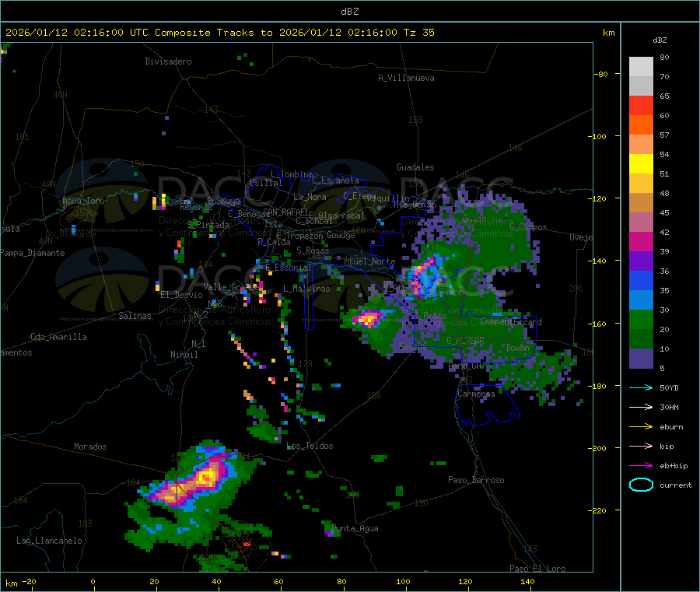Click the '100' tick on the bottom km axis
Viewport: 700px width, 592px height.
click(x=403, y=581)
